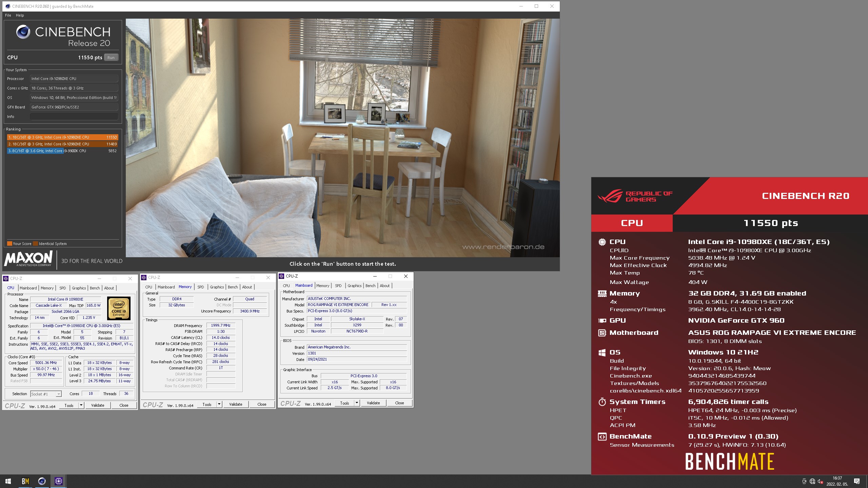
Task: Click the Memory module icon in the BenchMate panel
Action: [x=602, y=293]
